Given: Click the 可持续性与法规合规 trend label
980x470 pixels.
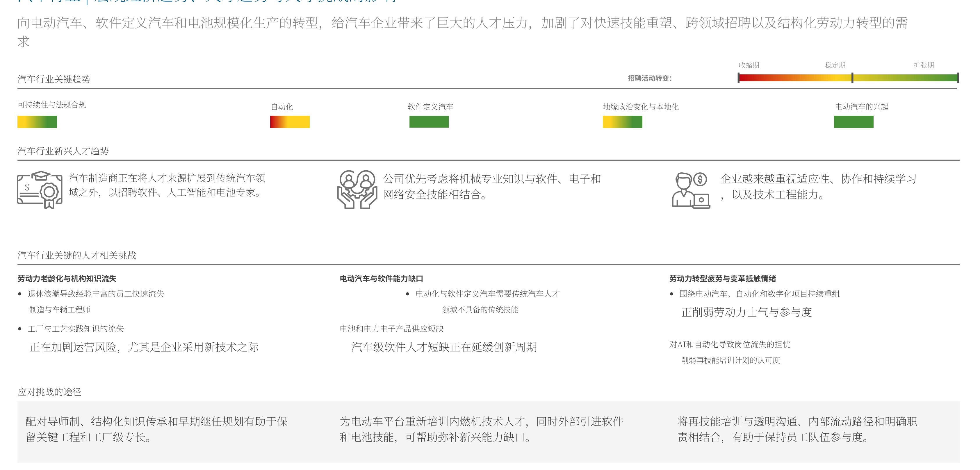Looking at the screenshot, I should click(x=52, y=105).
